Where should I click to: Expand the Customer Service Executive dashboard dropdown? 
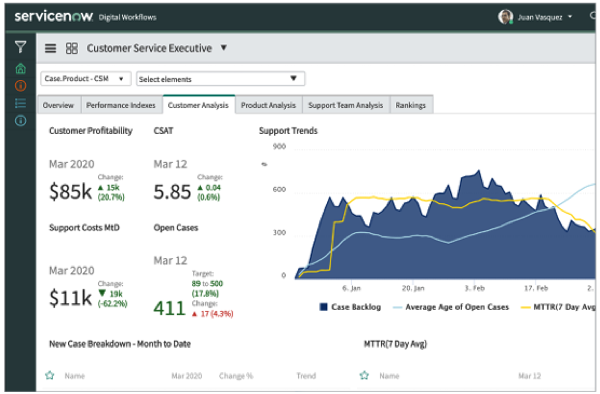(x=224, y=48)
